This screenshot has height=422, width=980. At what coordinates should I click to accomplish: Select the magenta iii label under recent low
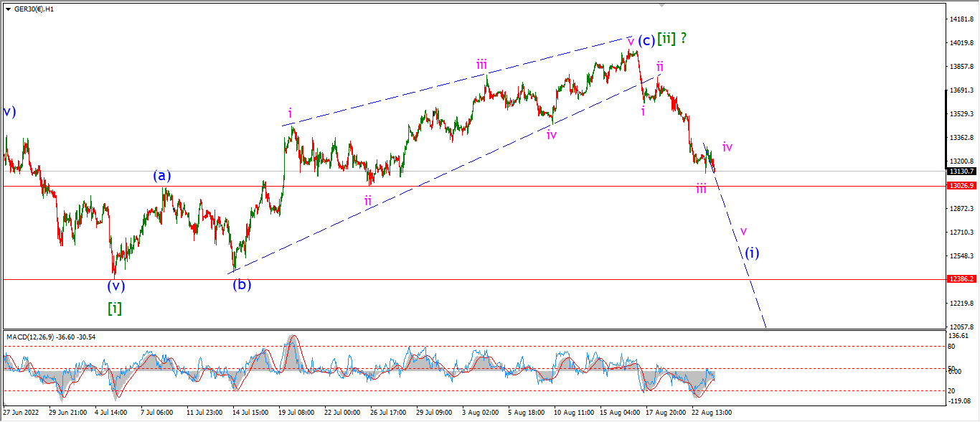[701, 189]
